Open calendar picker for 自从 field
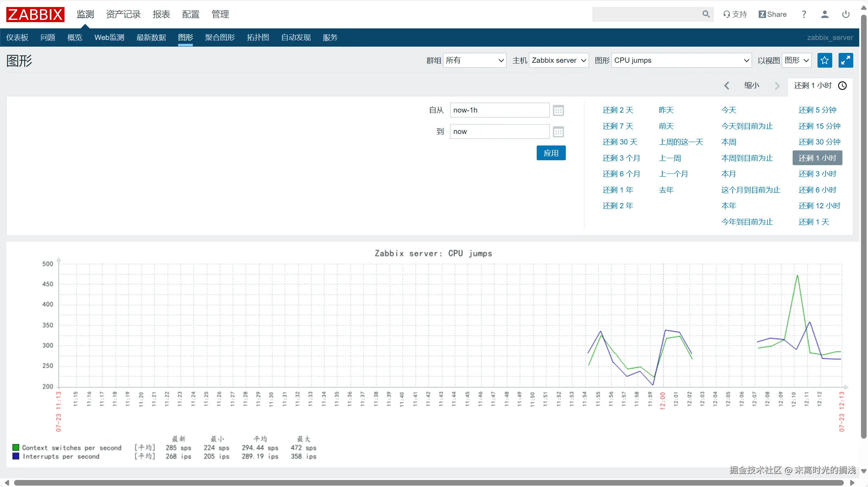 coord(558,110)
